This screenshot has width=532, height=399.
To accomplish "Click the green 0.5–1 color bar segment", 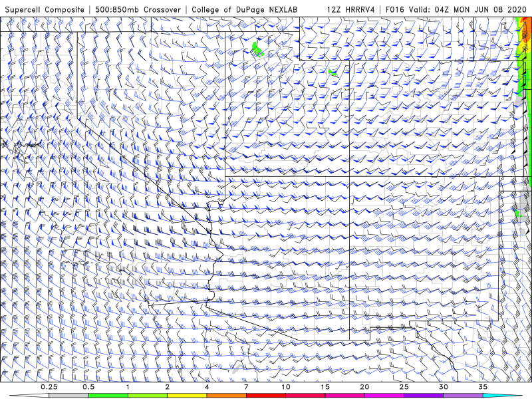I will (108, 396).
